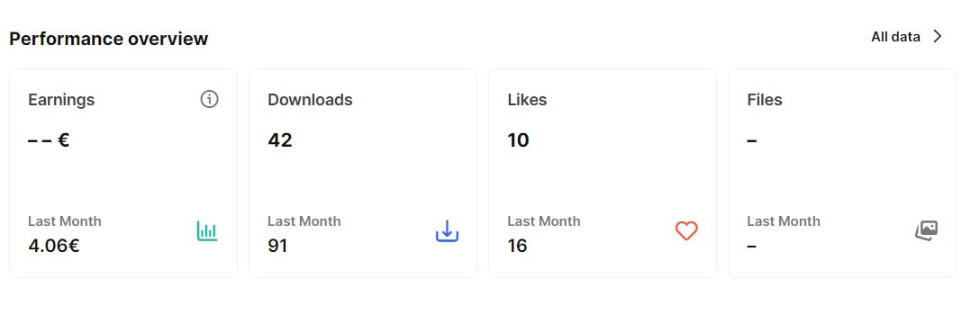Click the current likes value 10

tap(518, 139)
